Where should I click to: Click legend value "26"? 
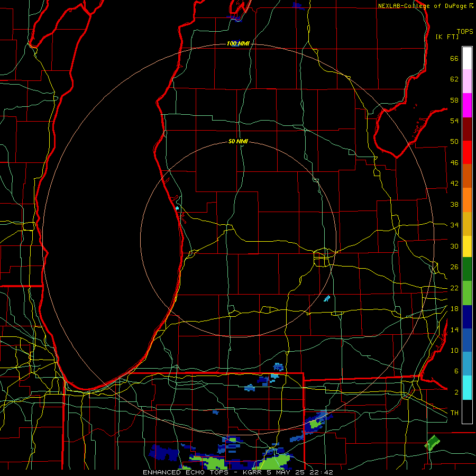pos(454,267)
